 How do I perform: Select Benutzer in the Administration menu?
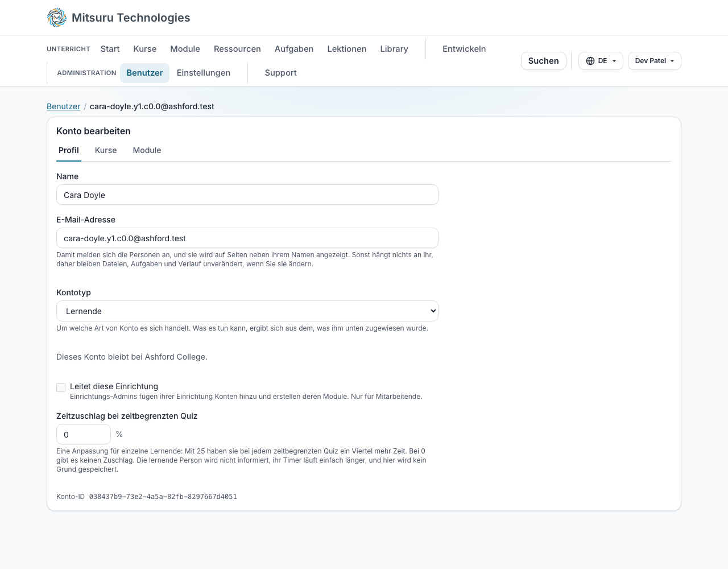pyautogui.click(x=144, y=73)
